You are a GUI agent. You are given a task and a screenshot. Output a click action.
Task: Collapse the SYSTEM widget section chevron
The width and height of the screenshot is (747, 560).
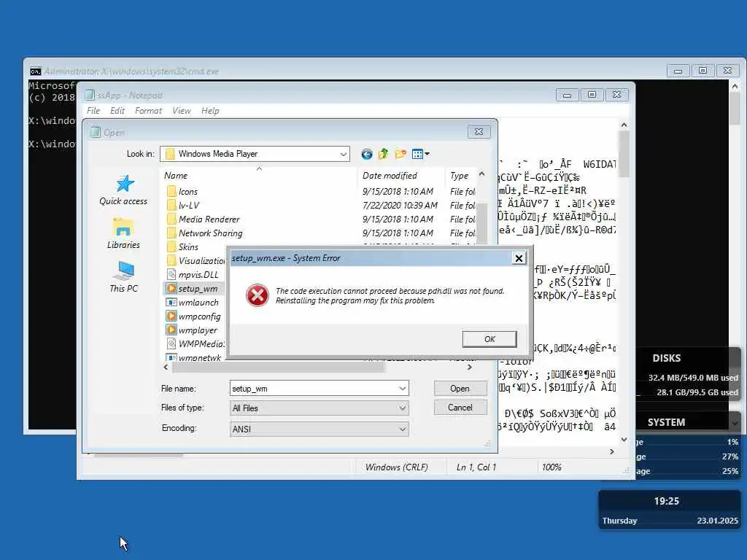coord(735,423)
